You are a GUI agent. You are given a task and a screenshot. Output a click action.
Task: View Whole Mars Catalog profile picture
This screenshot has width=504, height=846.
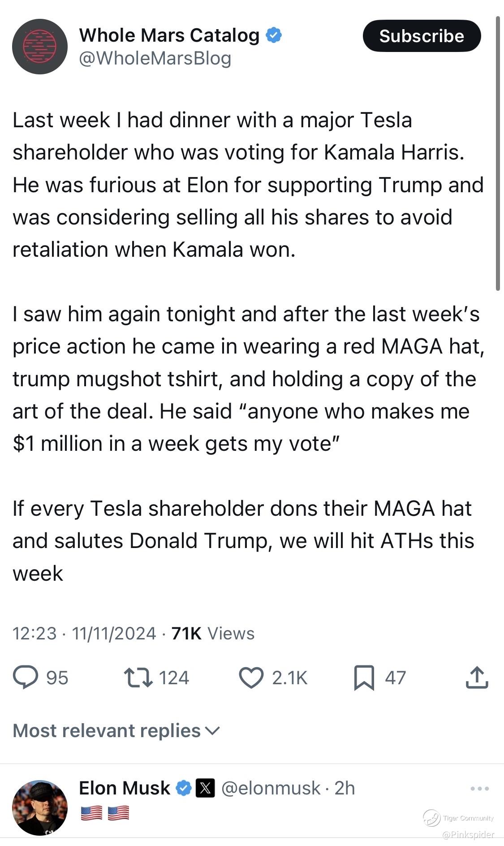[x=39, y=47]
